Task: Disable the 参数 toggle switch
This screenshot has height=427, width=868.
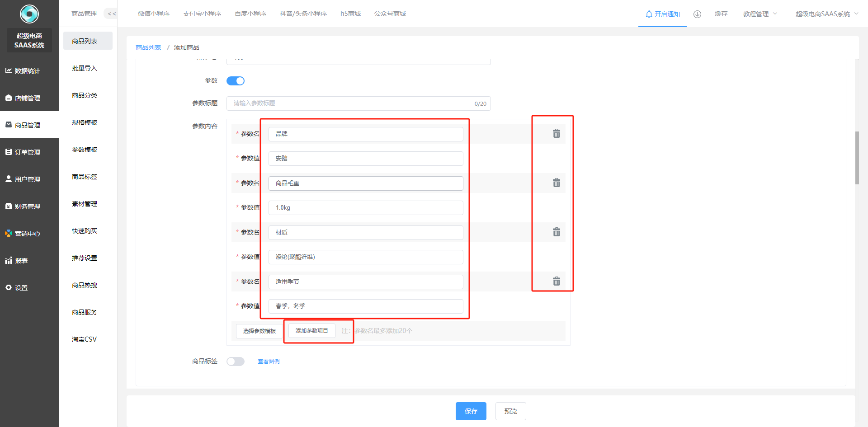Action: click(x=236, y=81)
